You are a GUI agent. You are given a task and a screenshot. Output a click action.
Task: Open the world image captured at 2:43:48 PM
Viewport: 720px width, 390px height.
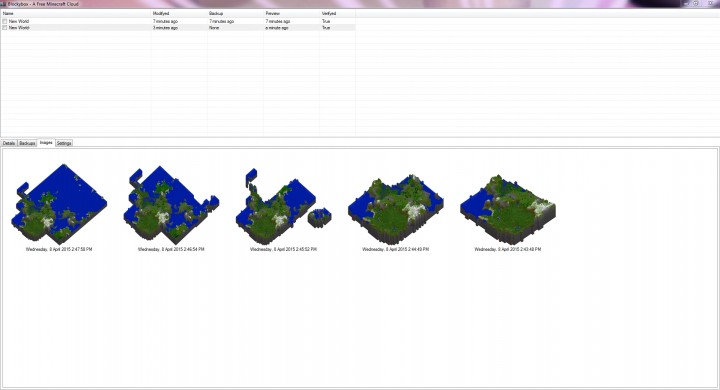coord(508,209)
